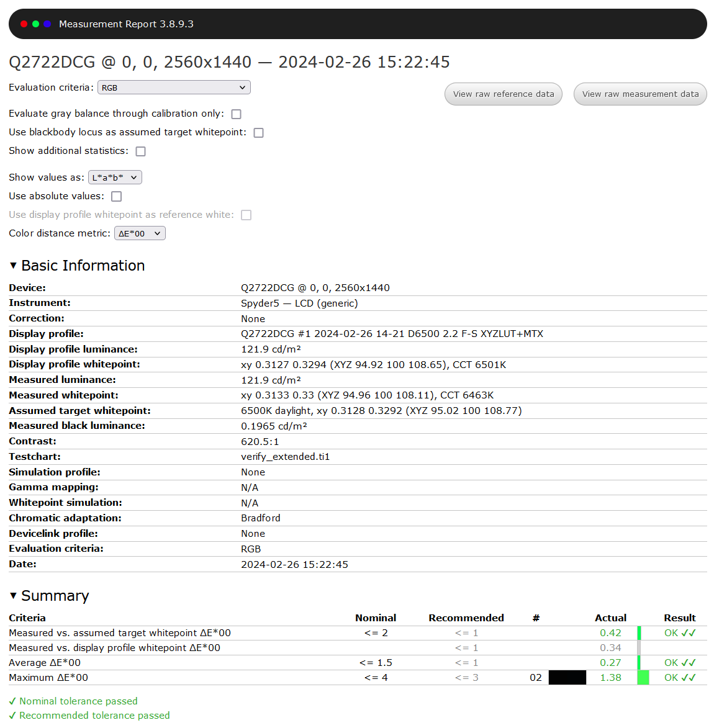
Task: Click the Date value 2024-02-26 15:22:45 in table
Action: pos(294,565)
